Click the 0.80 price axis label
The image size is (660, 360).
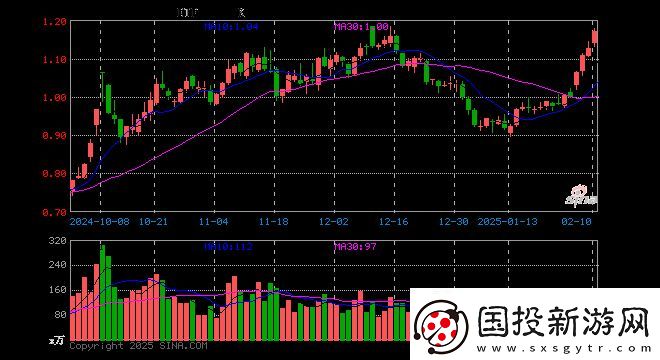coord(54,173)
